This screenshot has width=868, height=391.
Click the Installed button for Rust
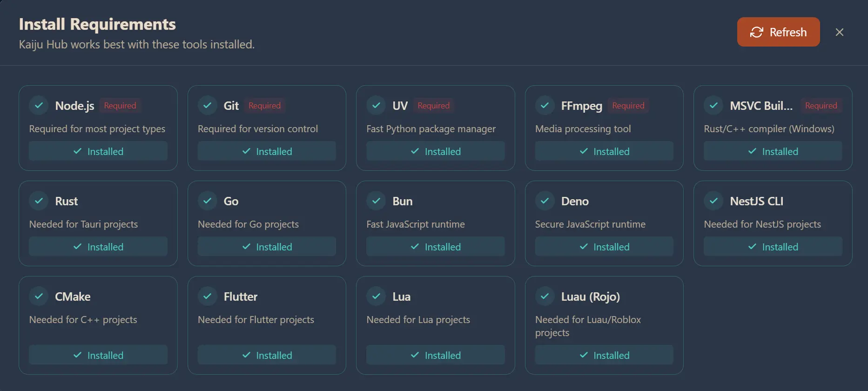tap(98, 247)
